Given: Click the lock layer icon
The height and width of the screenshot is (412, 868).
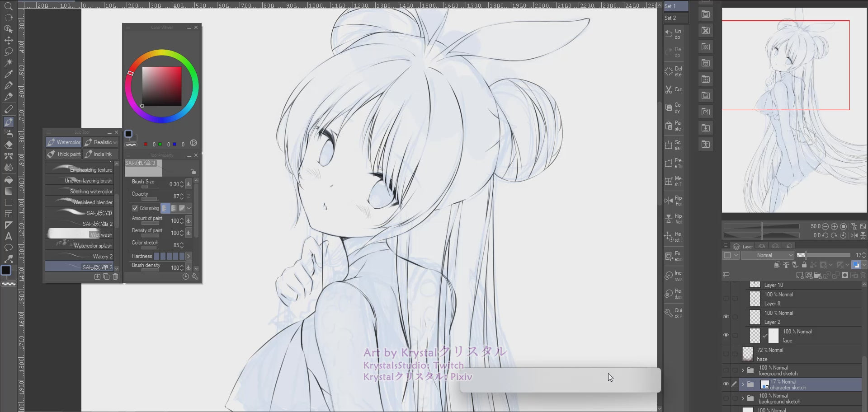Looking at the screenshot, I should (x=804, y=265).
